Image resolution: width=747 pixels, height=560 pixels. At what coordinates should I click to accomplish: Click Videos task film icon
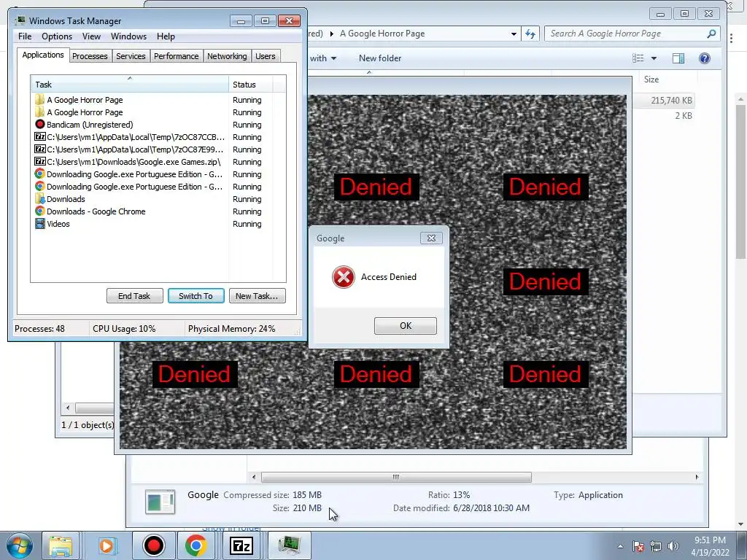pyautogui.click(x=40, y=223)
